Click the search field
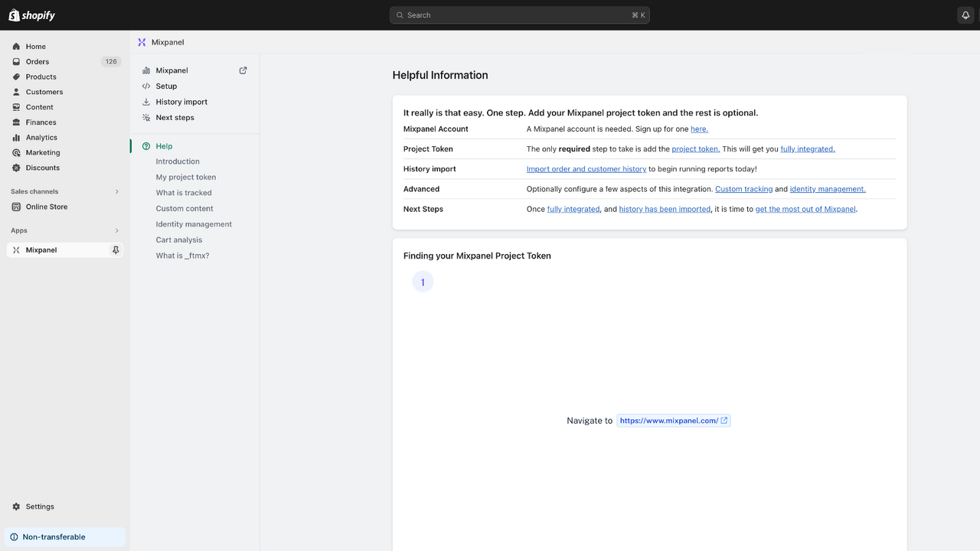Image resolution: width=980 pixels, height=551 pixels. 520,15
